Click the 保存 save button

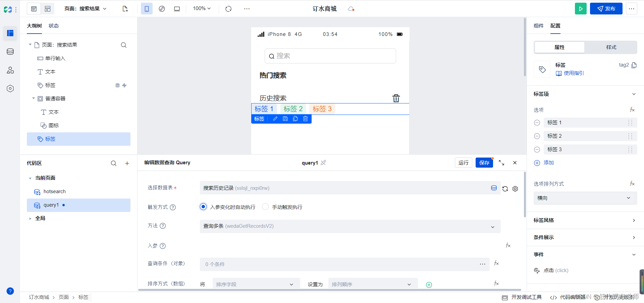484,163
